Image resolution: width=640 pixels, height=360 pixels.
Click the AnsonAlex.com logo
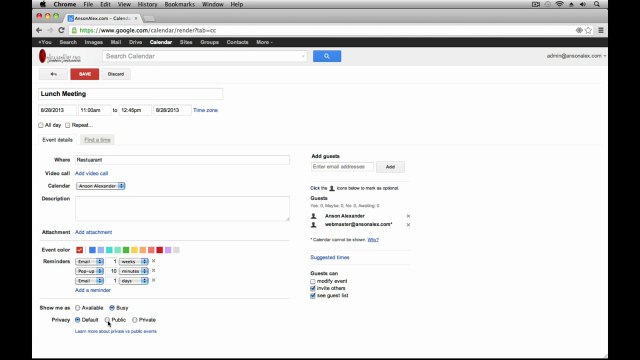60,56
